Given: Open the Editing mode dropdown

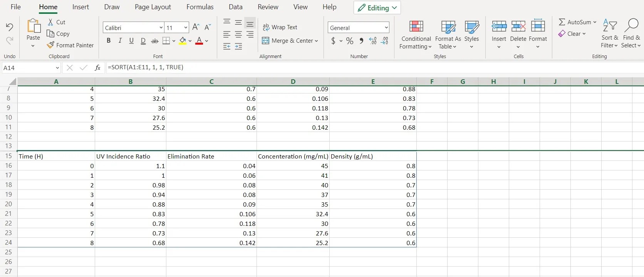Looking at the screenshot, I should click(377, 8).
